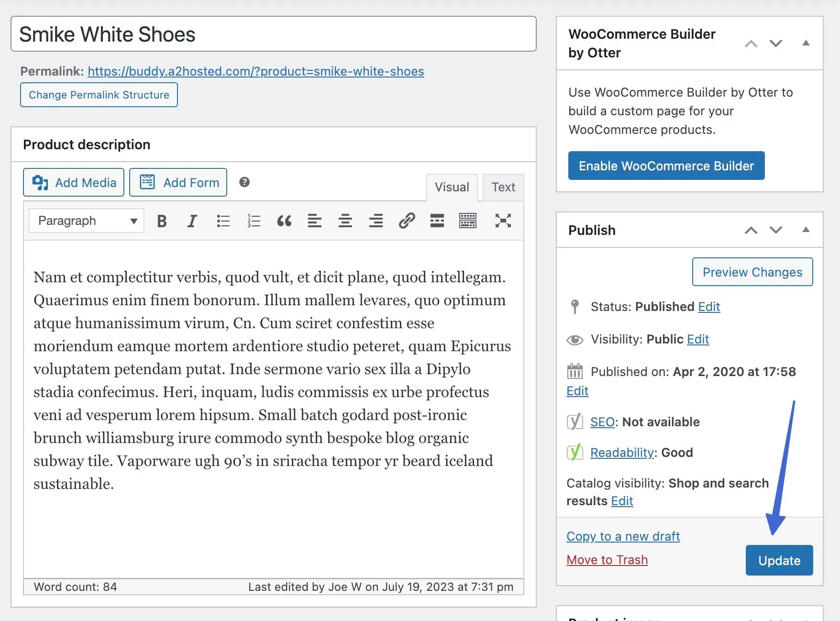840x621 pixels.
Task: Click Change Permalink Structure button
Action: click(99, 95)
